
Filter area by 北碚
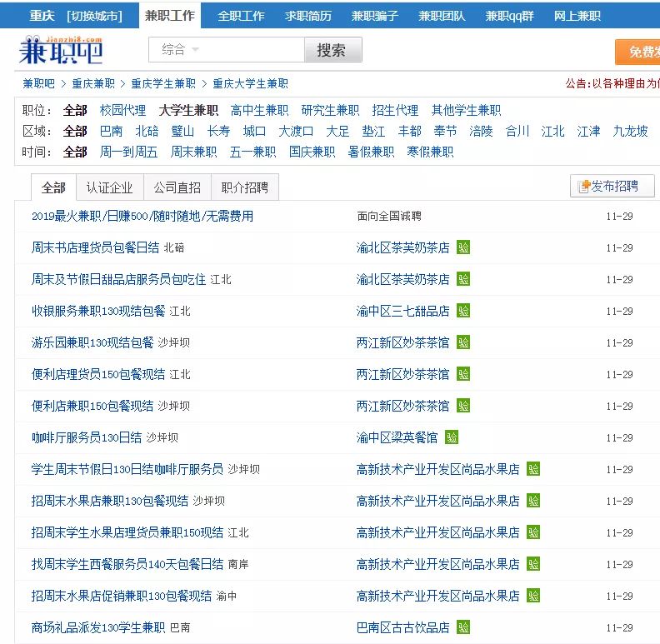tap(147, 131)
